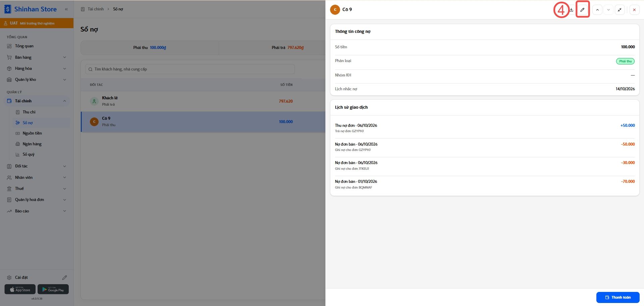Select the Phải thu 100.000₫ tab
This screenshot has height=306, width=644.
(150, 48)
